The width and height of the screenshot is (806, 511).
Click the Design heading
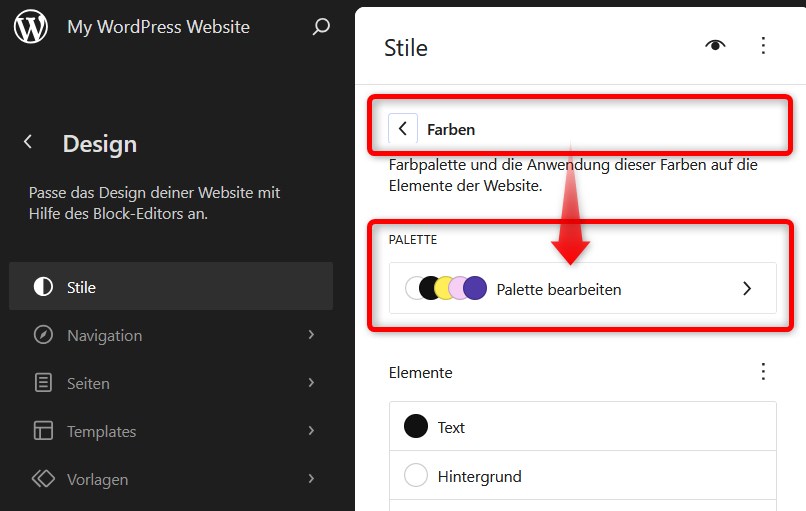[100, 143]
